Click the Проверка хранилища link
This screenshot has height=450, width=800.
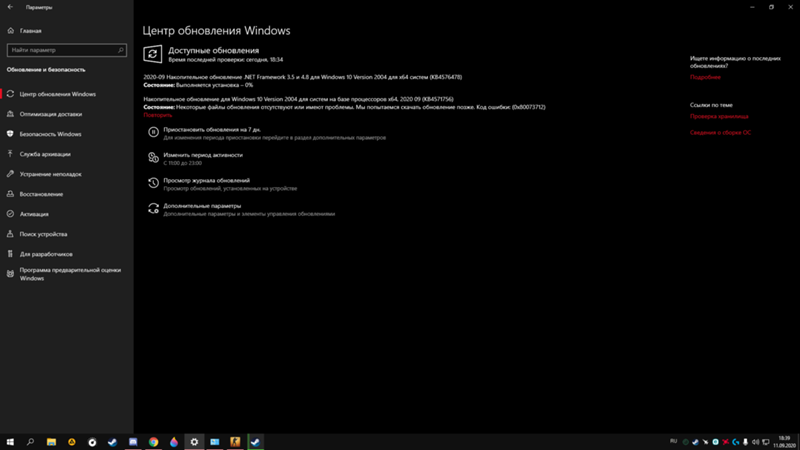click(719, 116)
